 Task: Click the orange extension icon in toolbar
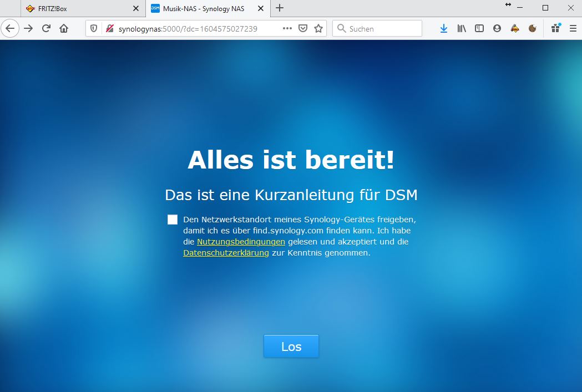tap(515, 29)
